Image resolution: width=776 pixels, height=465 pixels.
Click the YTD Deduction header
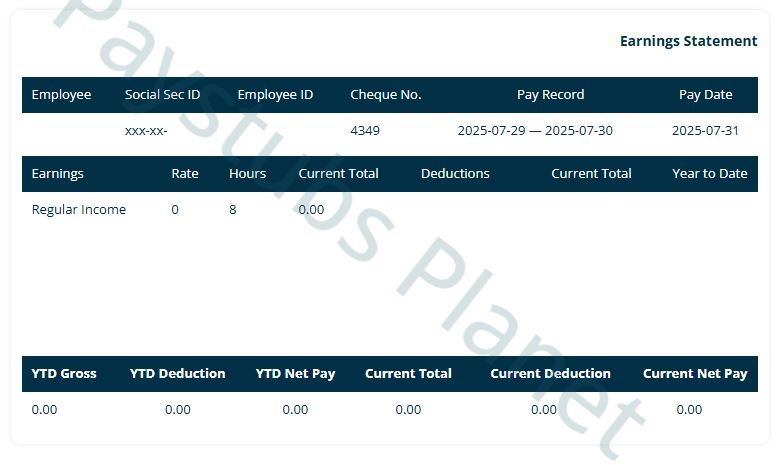[x=178, y=373]
